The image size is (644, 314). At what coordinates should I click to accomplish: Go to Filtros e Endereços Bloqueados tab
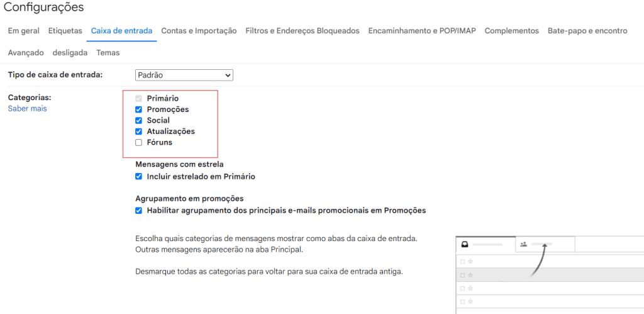[x=303, y=31]
